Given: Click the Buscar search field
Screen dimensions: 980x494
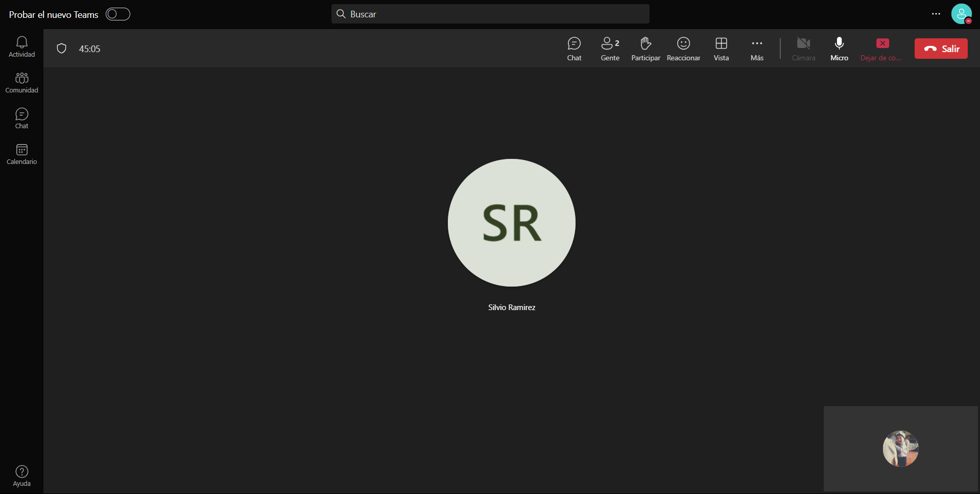Looking at the screenshot, I should pyautogui.click(x=490, y=14).
